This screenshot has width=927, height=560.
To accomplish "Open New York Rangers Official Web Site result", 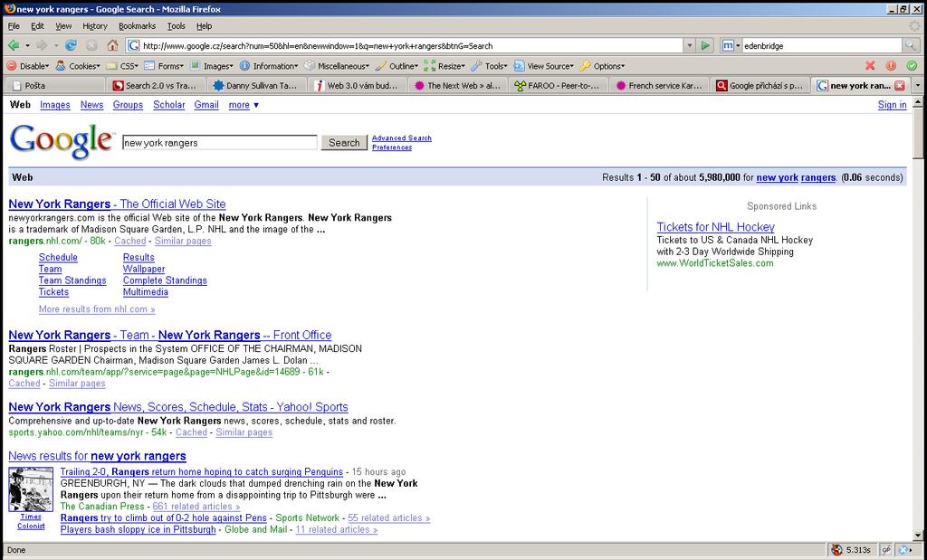I will click(x=117, y=204).
